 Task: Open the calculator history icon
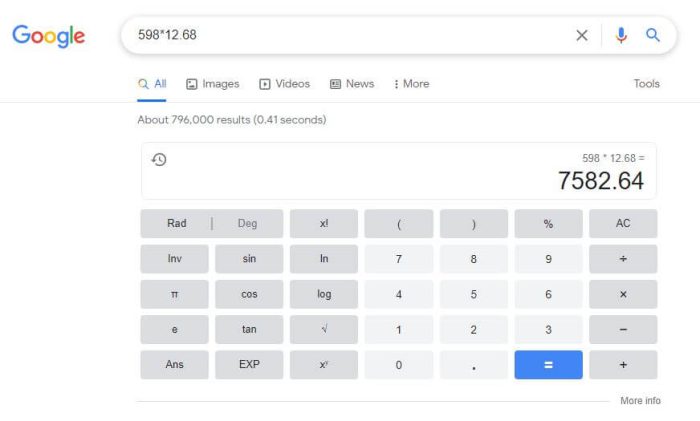(159, 159)
